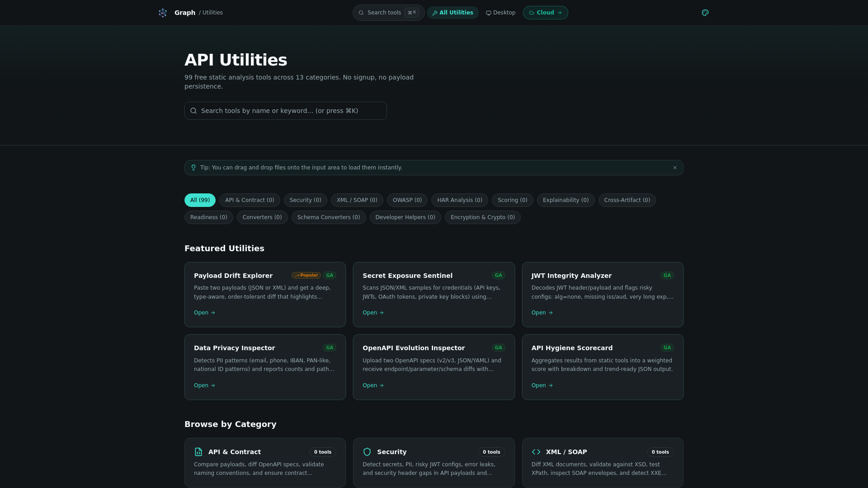Viewport: 868px width, 488px height.
Task: Filter by HAR Analysis (0)
Action: 460,200
